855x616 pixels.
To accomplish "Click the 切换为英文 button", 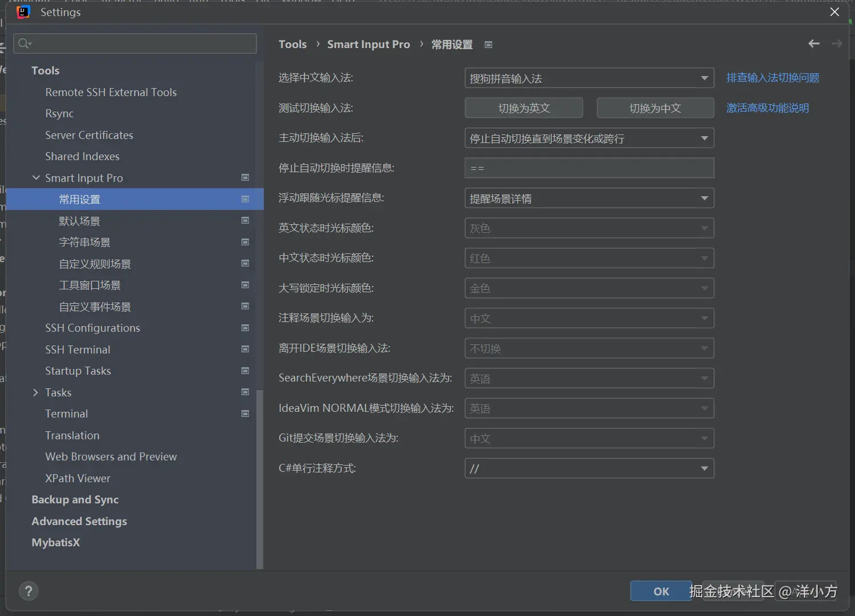I will pos(524,108).
